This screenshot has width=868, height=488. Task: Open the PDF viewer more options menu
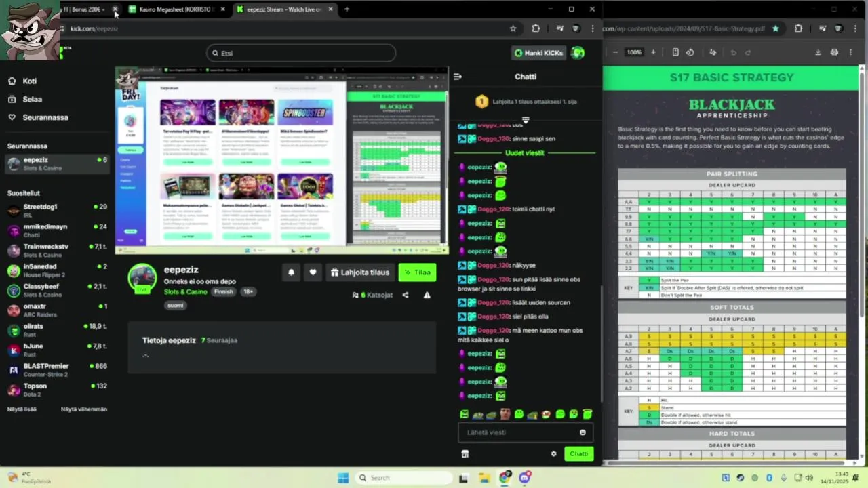[x=850, y=52]
